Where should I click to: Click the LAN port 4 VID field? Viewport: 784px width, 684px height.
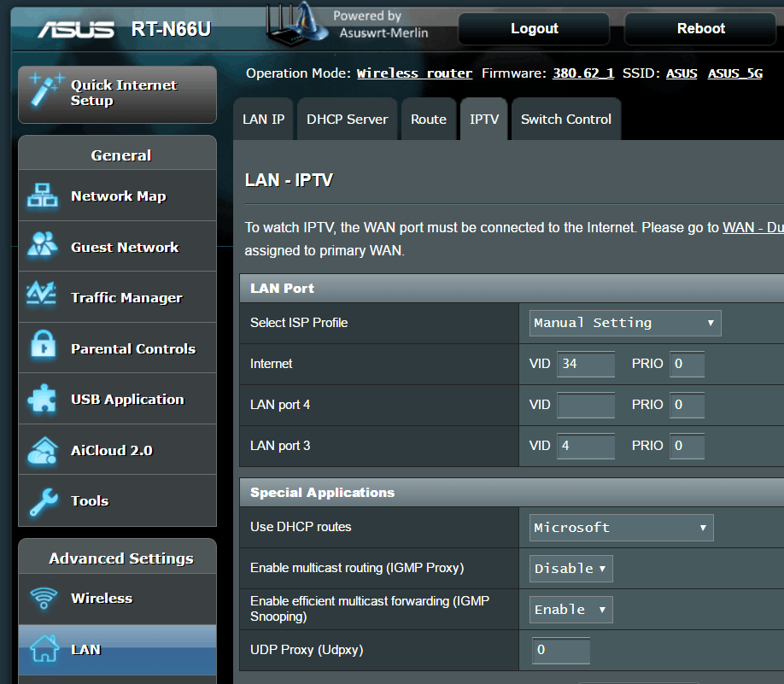586,405
